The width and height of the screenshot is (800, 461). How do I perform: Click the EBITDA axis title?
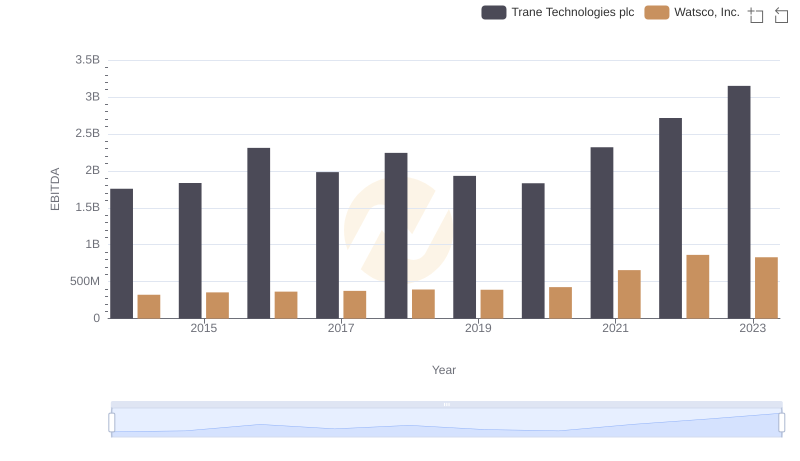55,189
